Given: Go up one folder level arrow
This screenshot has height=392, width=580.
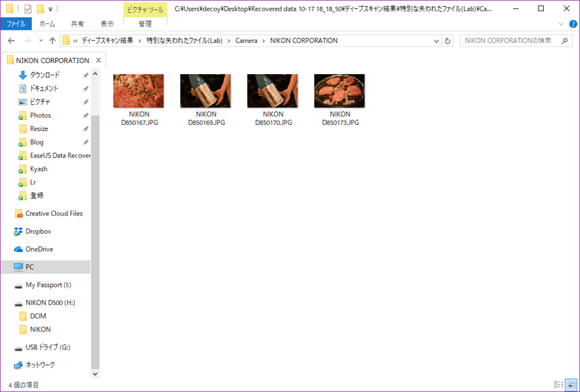Looking at the screenshot, I should point(52,40).
